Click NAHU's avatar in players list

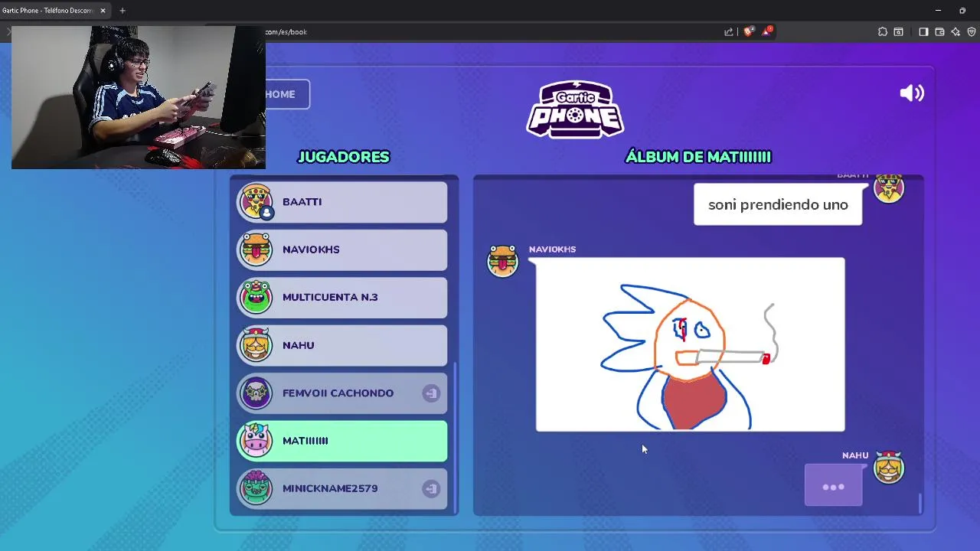[x=256, y=345]
